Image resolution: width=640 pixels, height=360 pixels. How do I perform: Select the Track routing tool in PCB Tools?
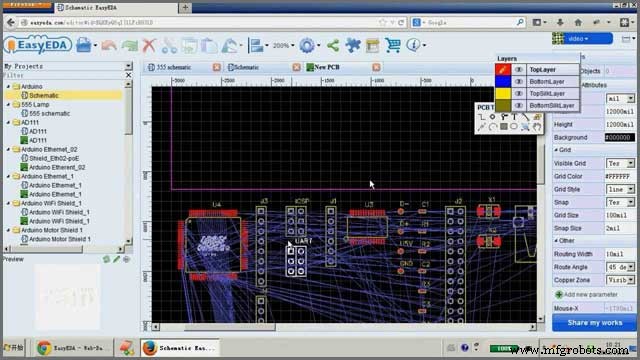(482, 117)
